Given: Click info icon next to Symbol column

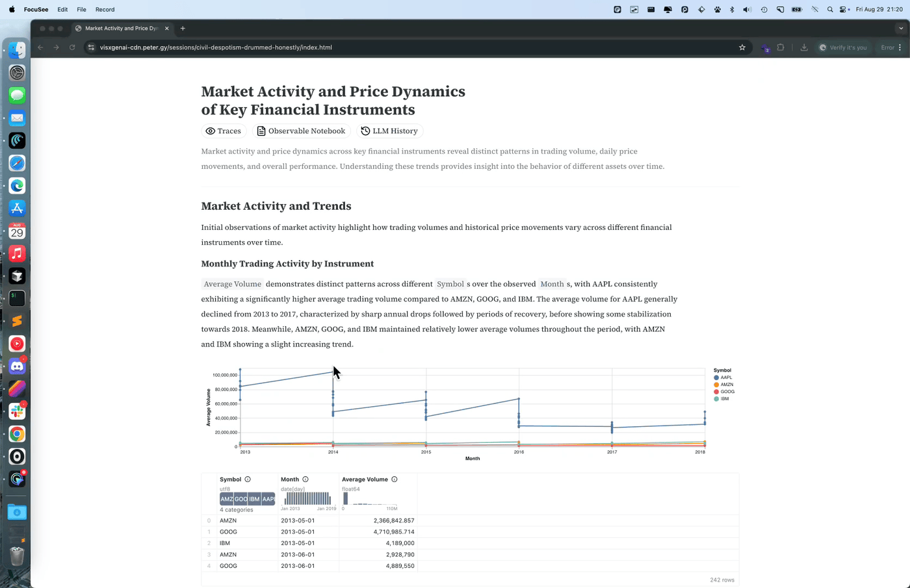Looking at the screenshot, I should pyautogui.click(x=248, y=479).
